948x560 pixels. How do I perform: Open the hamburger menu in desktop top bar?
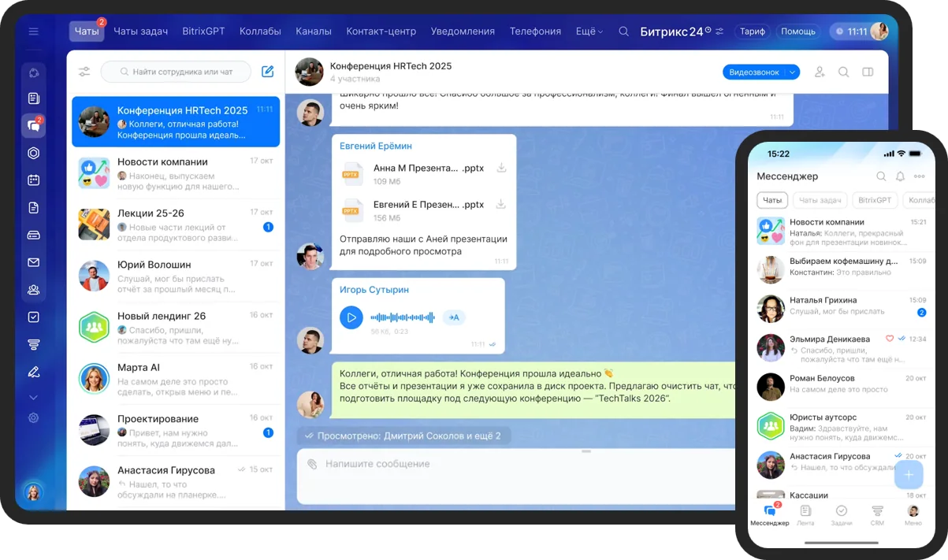click(33, 32)
